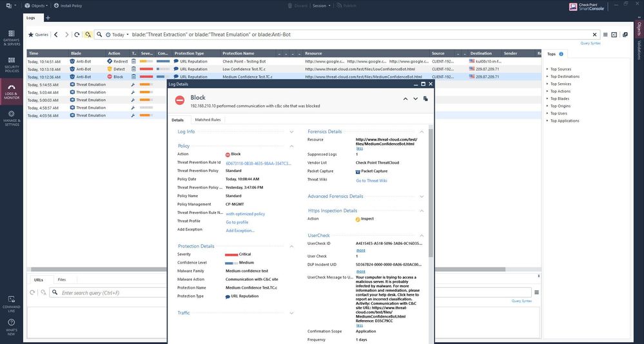Switch to the Matched Rules tab
Viewport: 644px width, 344px height.
coord(208,120)
